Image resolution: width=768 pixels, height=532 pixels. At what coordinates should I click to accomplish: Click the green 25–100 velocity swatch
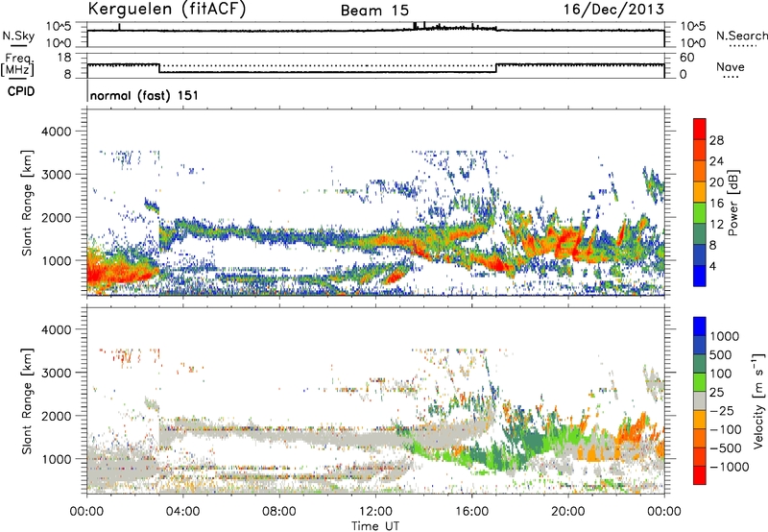pos(700,382)
